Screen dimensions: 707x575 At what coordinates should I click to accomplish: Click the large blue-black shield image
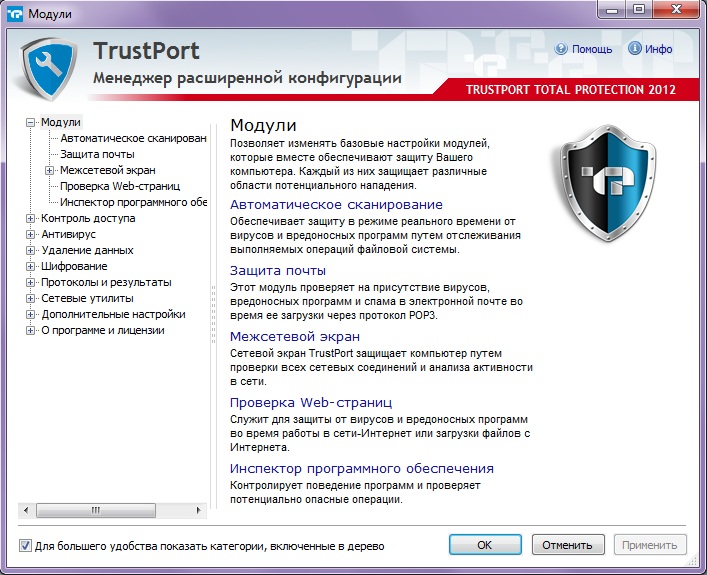[607, 183]
